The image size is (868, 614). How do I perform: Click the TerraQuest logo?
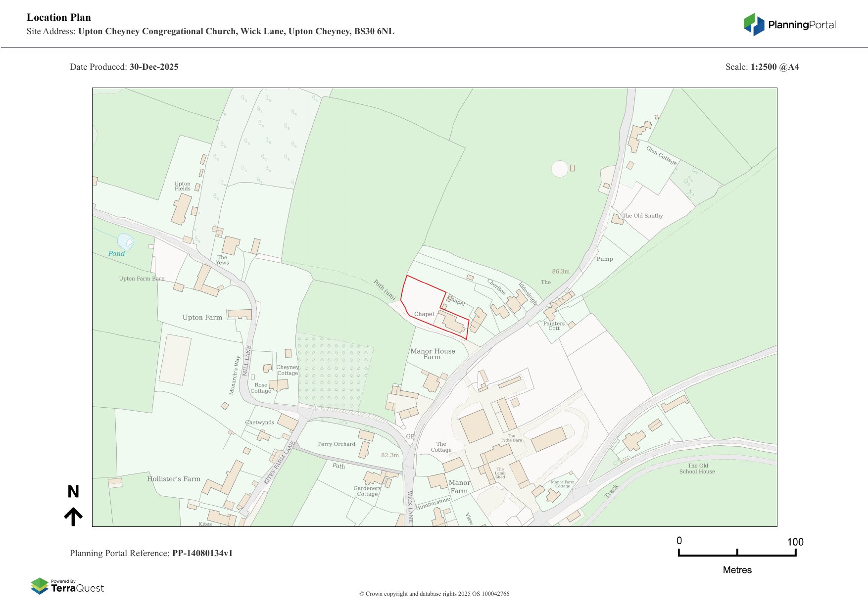click(67, 586)
